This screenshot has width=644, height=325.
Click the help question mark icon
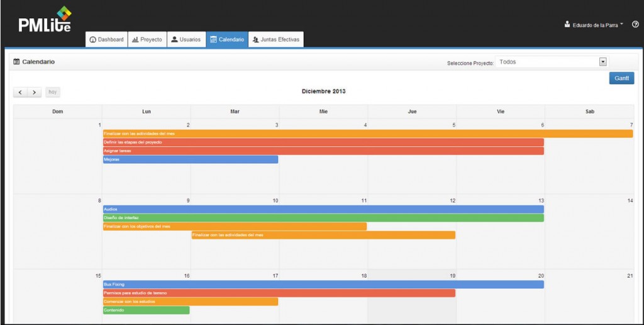tap(635, 25)
